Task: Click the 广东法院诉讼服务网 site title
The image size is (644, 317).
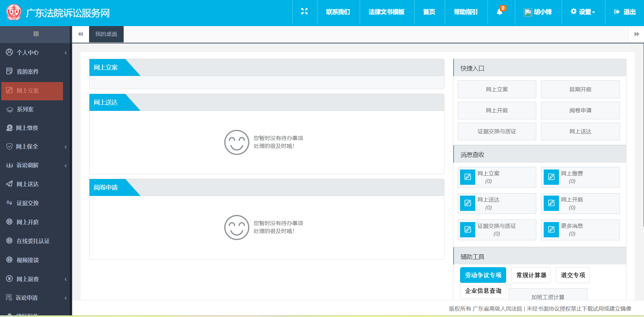Action: pyautogui.click(x=68, y=13)
